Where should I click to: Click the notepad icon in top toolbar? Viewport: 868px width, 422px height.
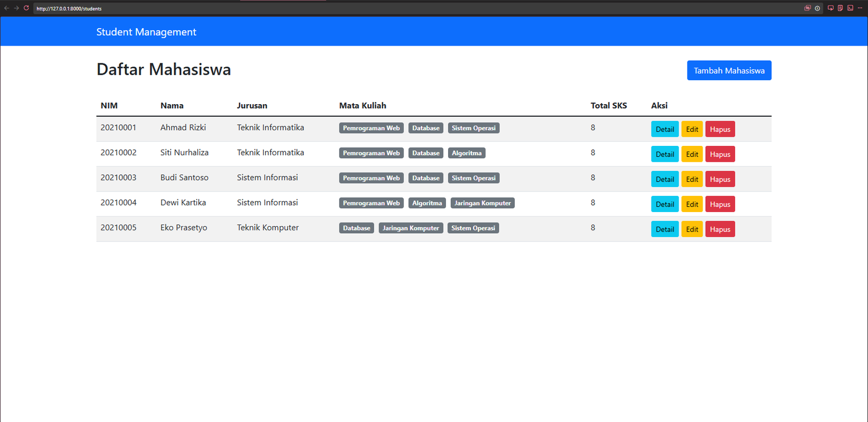pos(840,8)
